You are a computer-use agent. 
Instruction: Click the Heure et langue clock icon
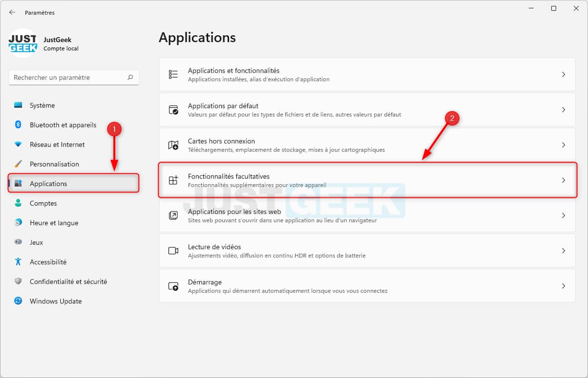[x=18, y=223]
